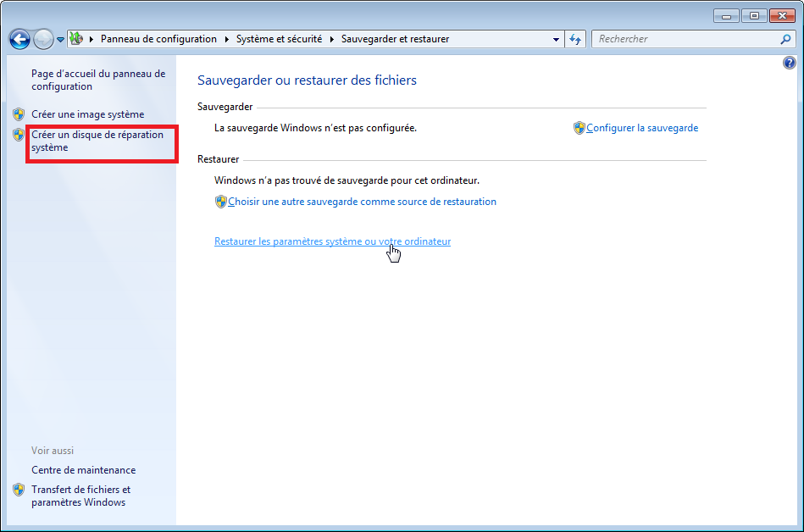Click shield icon beside Transfert de fichiers
Viewport: 804px width, 532px height.
[19, 490]
